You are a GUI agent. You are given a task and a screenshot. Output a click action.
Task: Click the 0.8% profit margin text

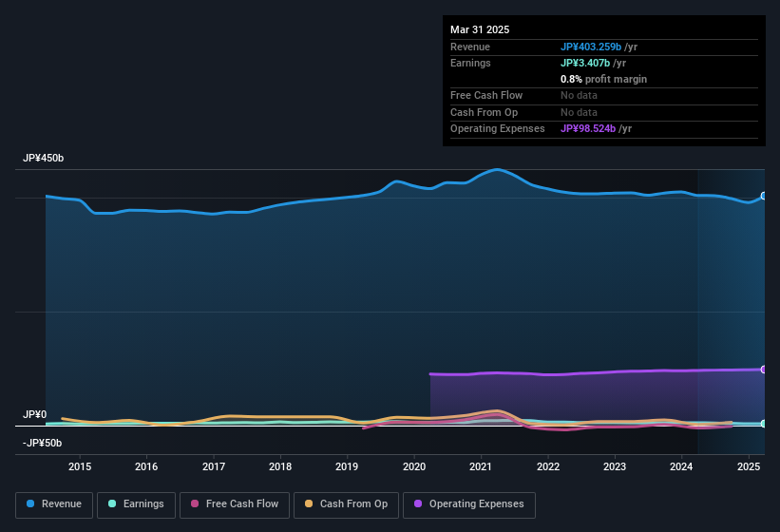coord(603,79)
